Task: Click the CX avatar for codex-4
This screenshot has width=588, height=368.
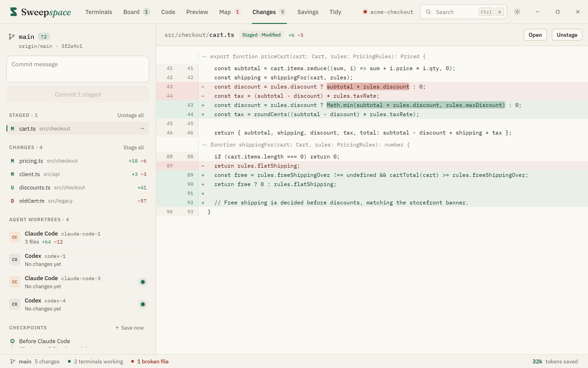Action: pyautogui.click(x=15, y=304)
